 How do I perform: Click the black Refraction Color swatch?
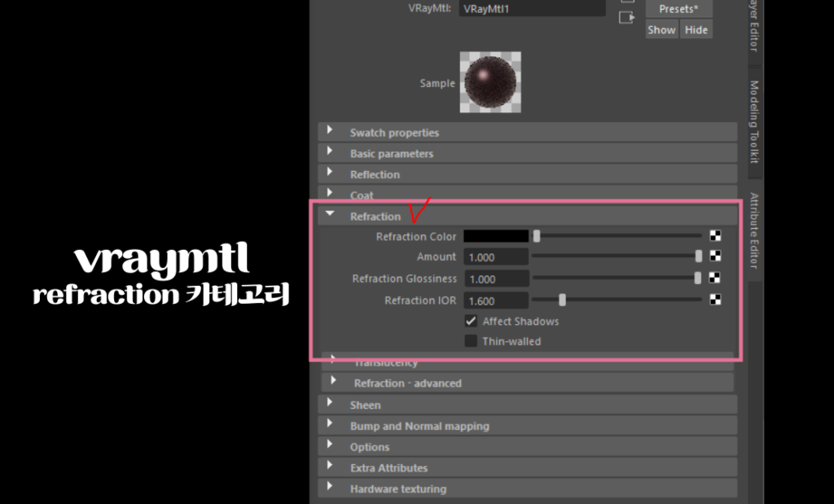pyautogui.click(x=496, y=236)
